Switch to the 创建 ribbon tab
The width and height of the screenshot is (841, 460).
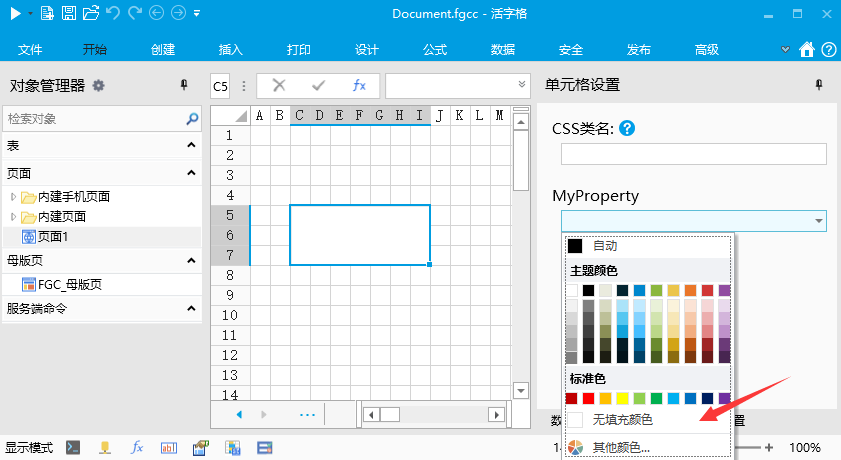click(x=163, y=50)
